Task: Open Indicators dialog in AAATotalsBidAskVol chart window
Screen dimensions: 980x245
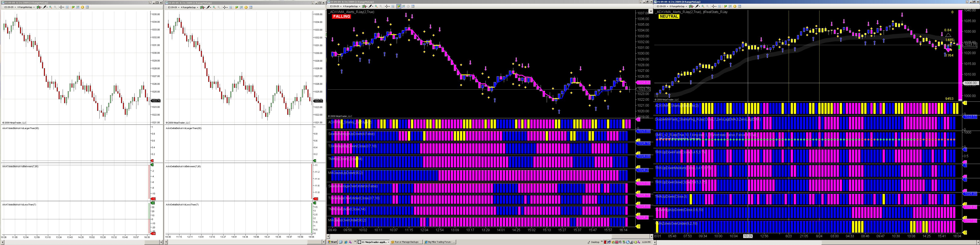Action: pos(78,7)
